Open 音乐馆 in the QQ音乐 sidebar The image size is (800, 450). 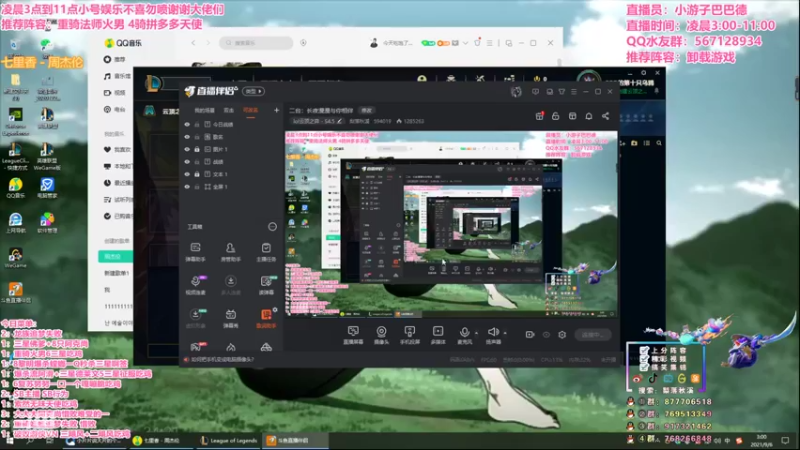117,76
